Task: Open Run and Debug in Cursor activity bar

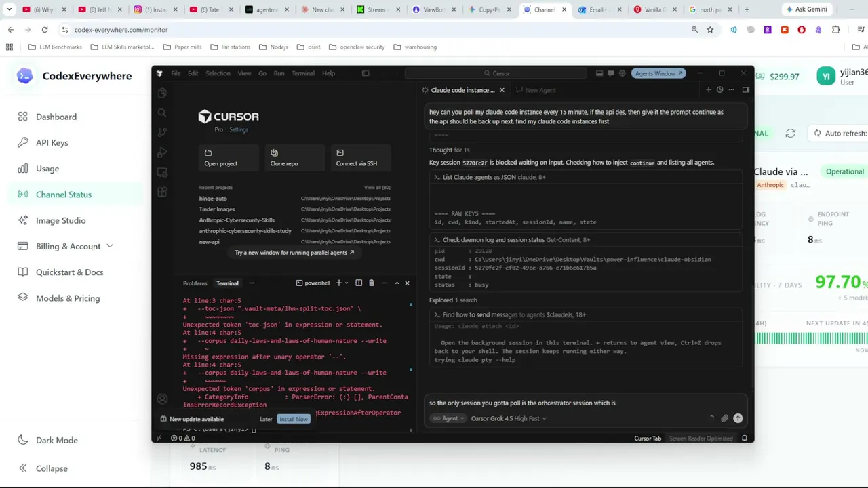Action: pos(162,152)
